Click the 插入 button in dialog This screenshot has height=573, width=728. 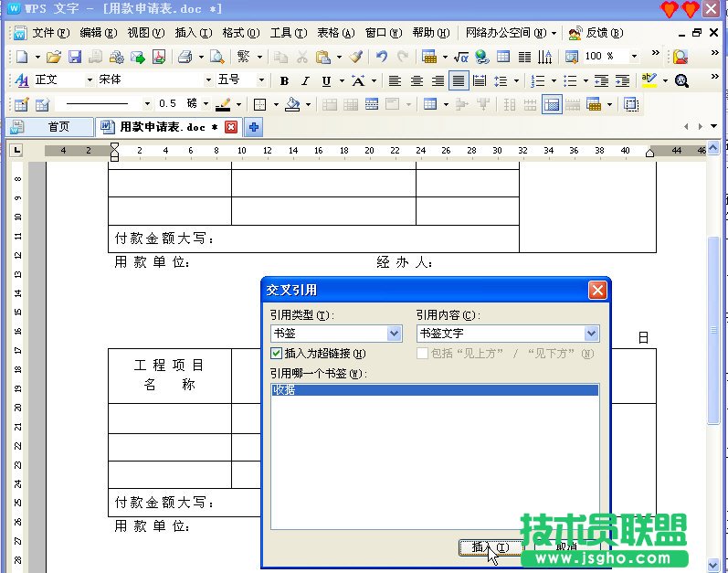point(491,546)
